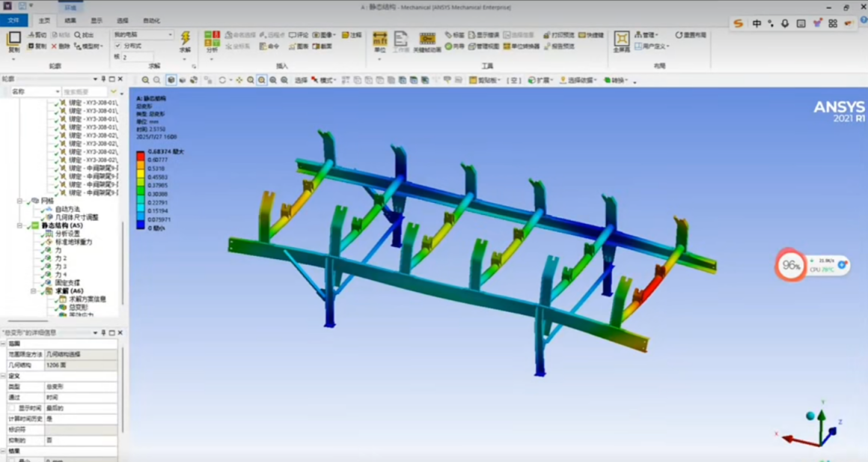The image size is (868, 462).
Task: Open the 文件 file menu
Action: pos(13,20)
